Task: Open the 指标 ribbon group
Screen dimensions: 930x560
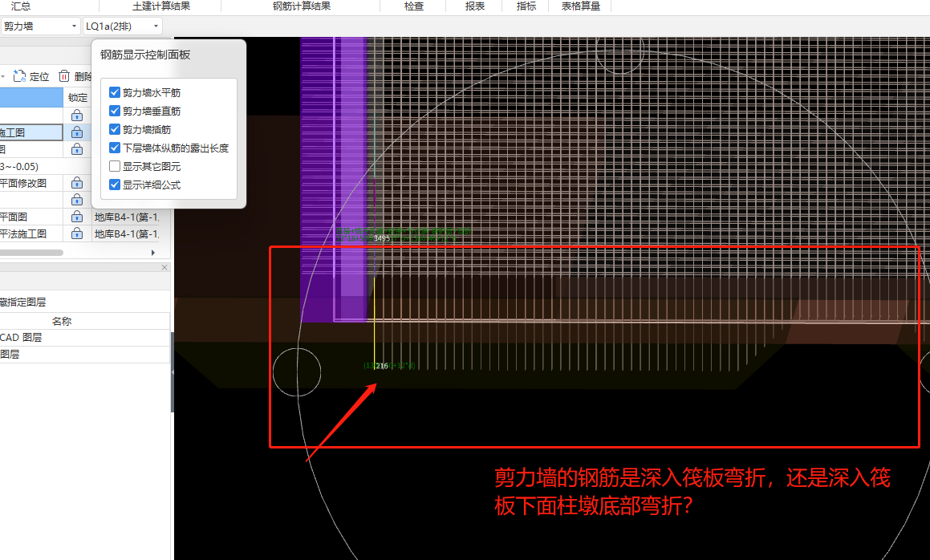Action: tap(526, 6)
